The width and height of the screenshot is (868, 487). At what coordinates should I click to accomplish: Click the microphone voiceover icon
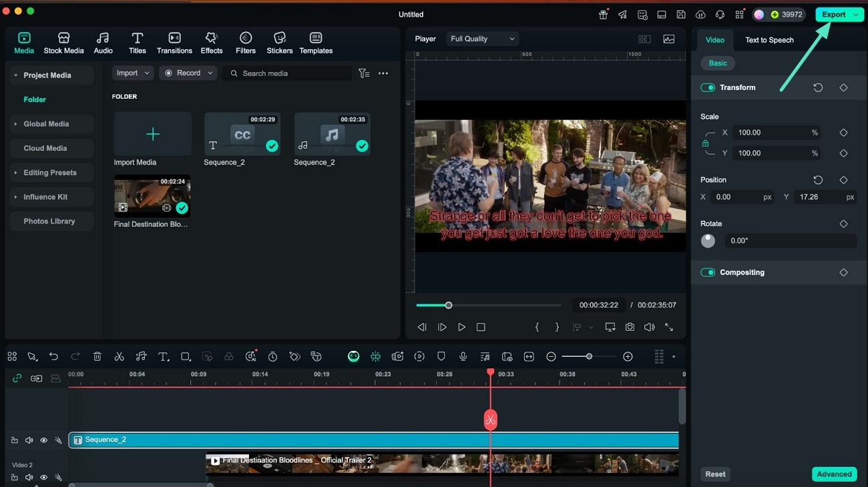(463, 357)
